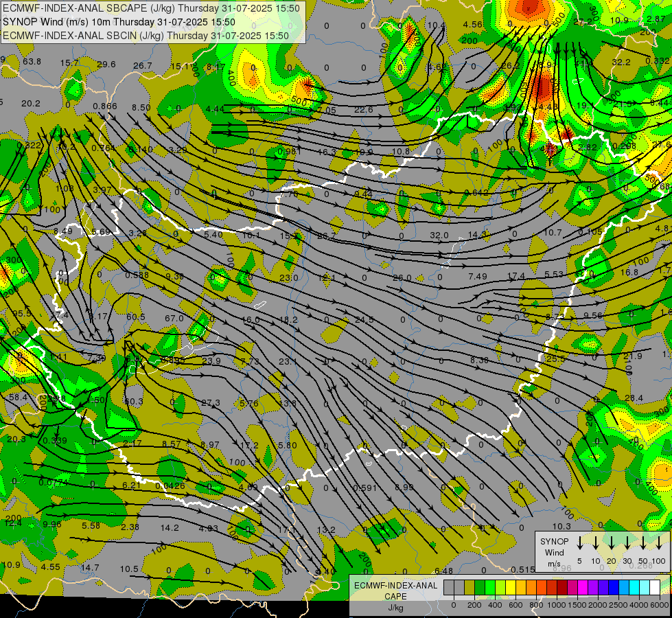The height and width of the screenshot is (618, 672).
Task: Click the 32.2 CIN value on map
Action: click(x=621, y=62)
